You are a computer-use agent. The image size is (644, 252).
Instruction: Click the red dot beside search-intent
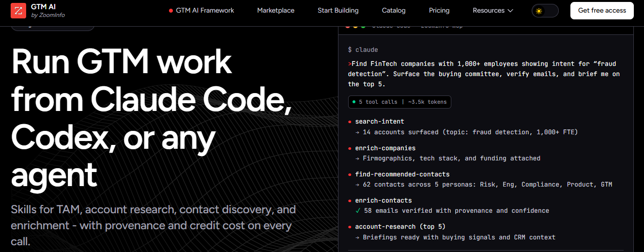pyautogui.click(x=350, y=122)
